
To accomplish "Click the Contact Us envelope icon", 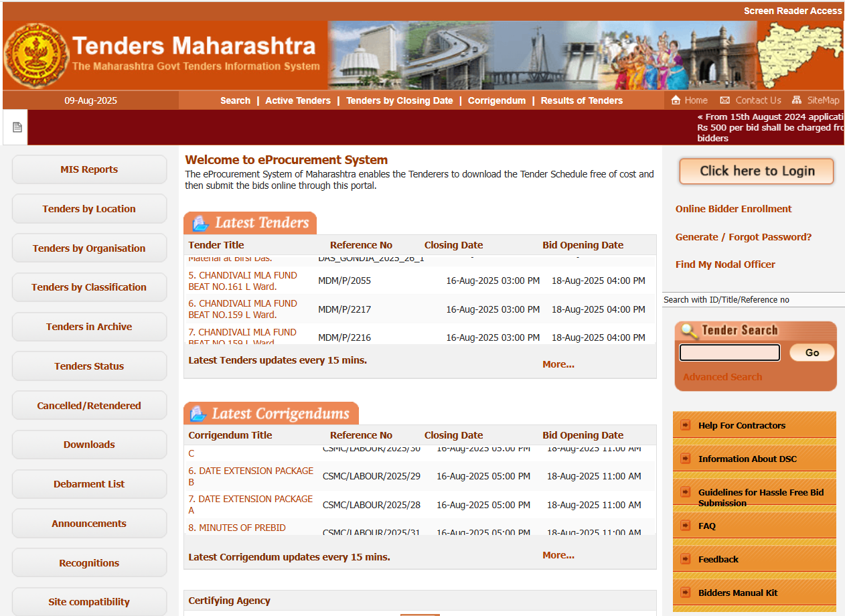I will point(724,100).
